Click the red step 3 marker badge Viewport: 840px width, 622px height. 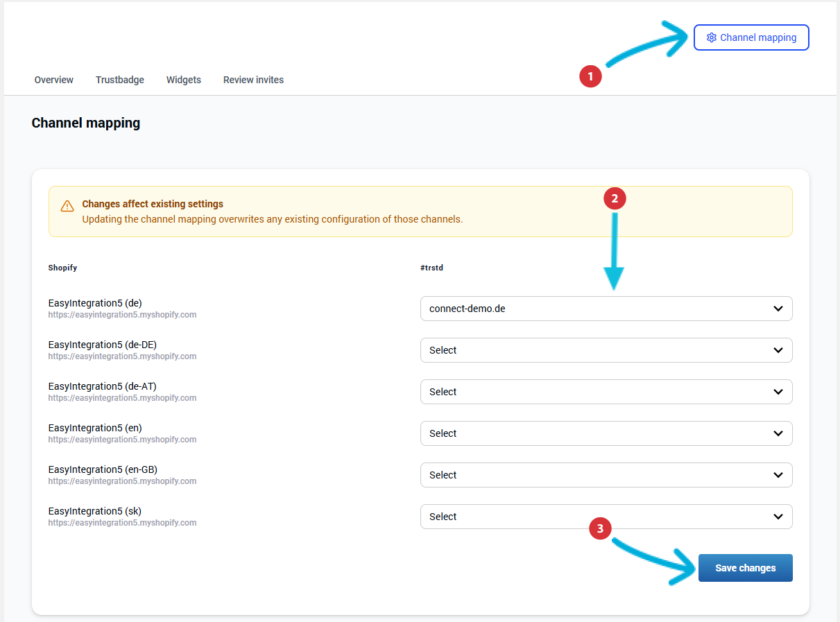pyautogui.click(x=600, y=529)
